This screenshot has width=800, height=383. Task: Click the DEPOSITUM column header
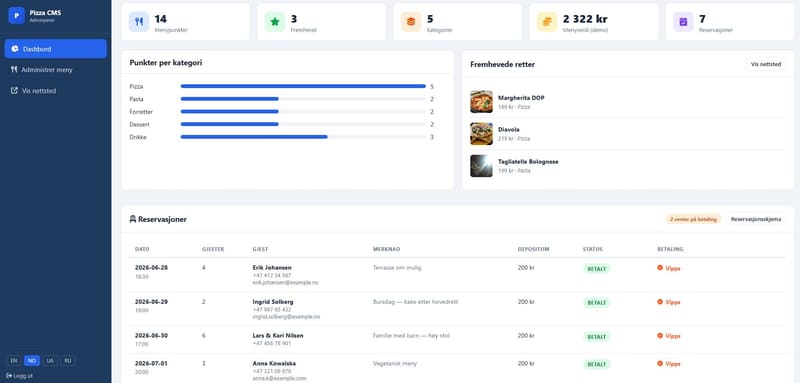point(533,249)
